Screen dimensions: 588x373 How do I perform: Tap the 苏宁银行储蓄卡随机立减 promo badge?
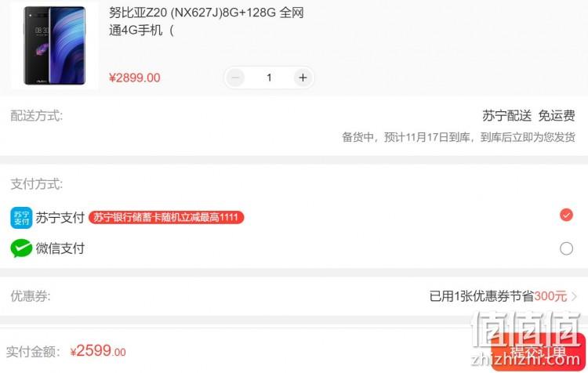click(x=166, y=217)
